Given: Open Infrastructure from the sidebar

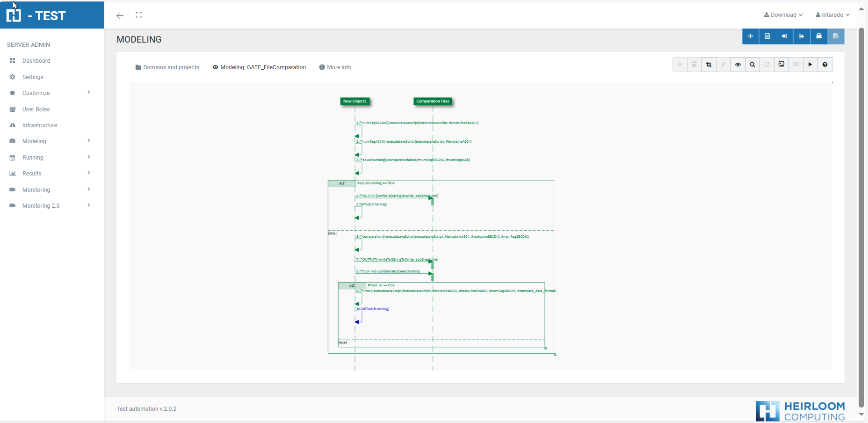Looking at the screenshot, I should (x=40, y=125).
